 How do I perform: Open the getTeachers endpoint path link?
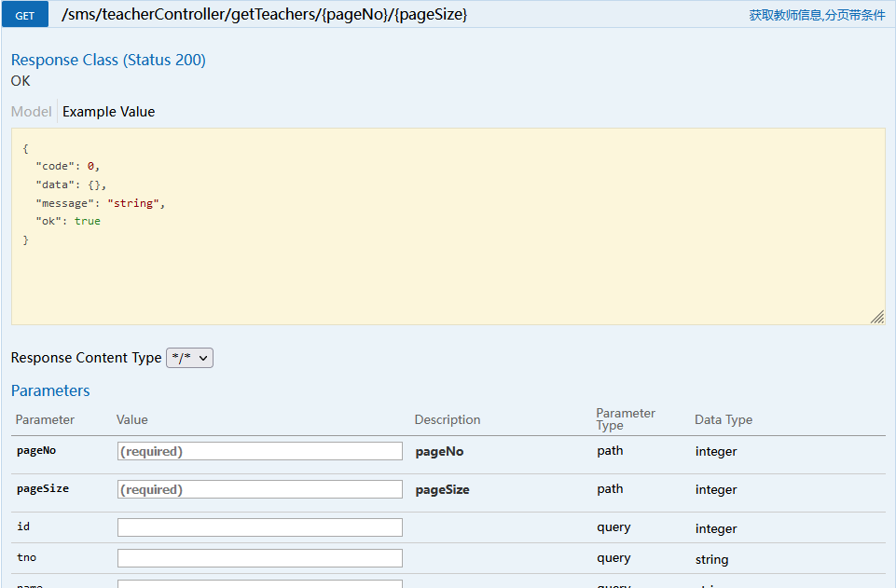point(264,14)
